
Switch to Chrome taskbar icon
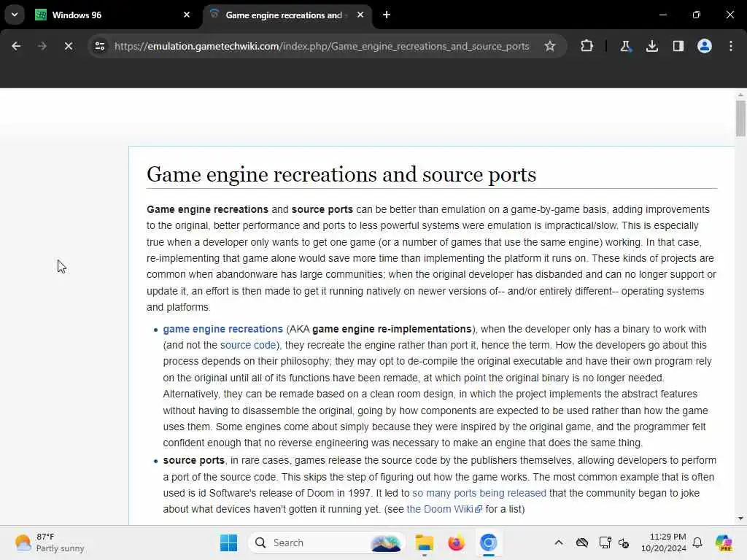point(488,542)
